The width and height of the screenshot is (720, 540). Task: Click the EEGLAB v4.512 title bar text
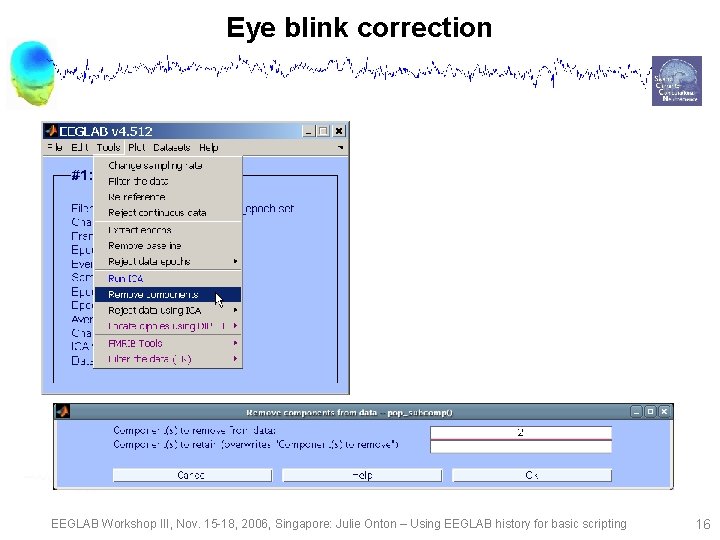click(106, 131)
